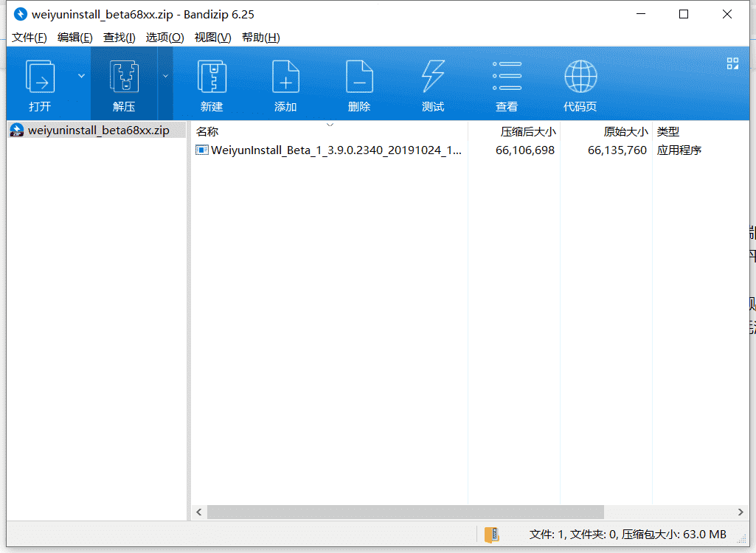Select the WeiyunInstall_Beta_1_3.9.0.2340 file name

click(336, 150)
